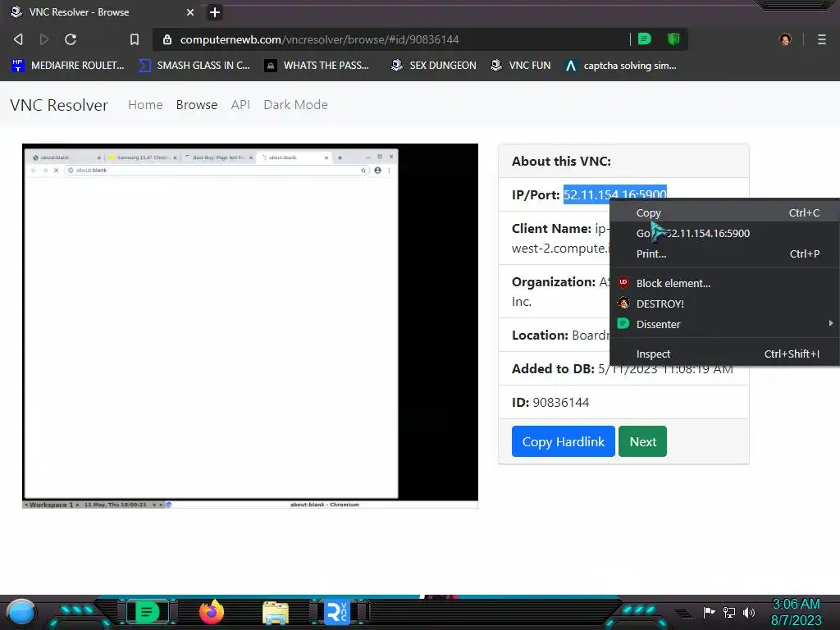Image resolution: width=840 pixels, height=630 pixels.
Task: Click the address bar URL
Action: click(319, 39)
